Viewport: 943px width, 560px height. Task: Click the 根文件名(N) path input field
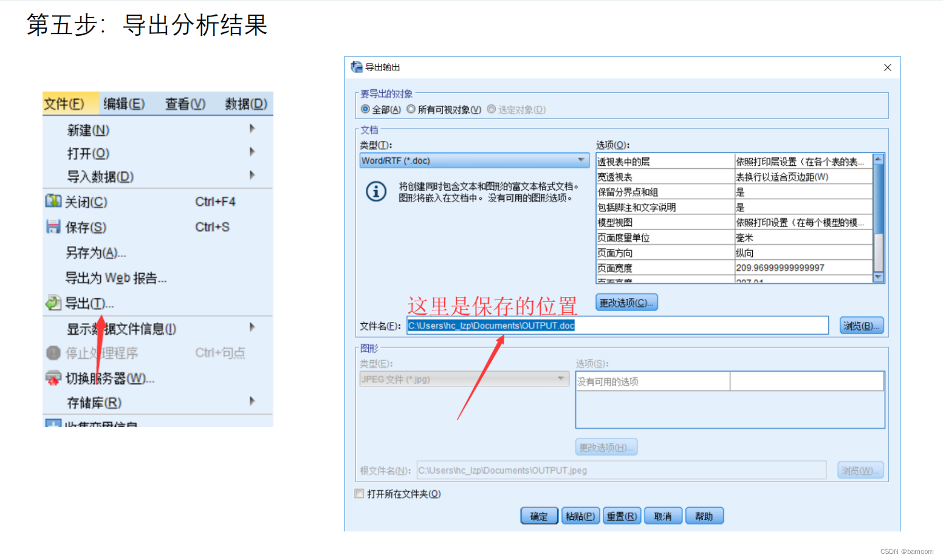(622, 470)
